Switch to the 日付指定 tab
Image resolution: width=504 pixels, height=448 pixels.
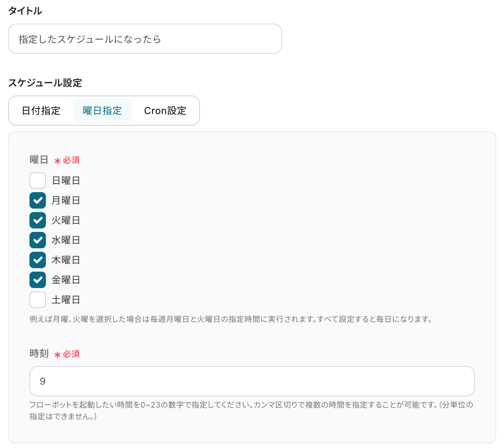[x=41, y=111]
